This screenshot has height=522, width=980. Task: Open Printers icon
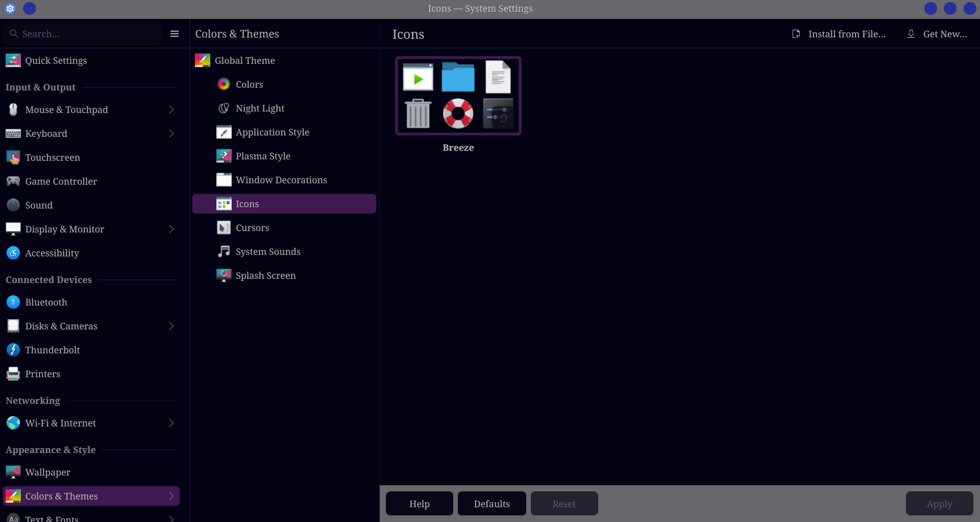(x=13, y=374)
